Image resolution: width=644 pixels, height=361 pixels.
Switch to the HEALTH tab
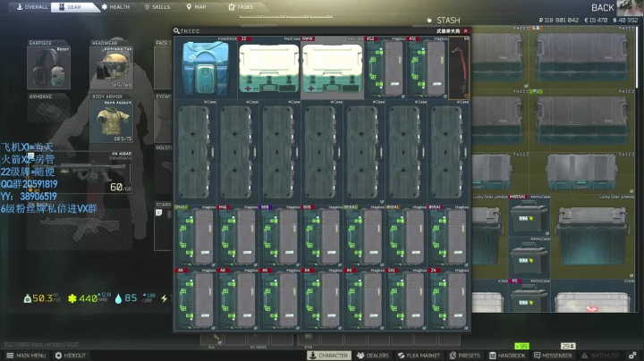click(x=115, y=7)
